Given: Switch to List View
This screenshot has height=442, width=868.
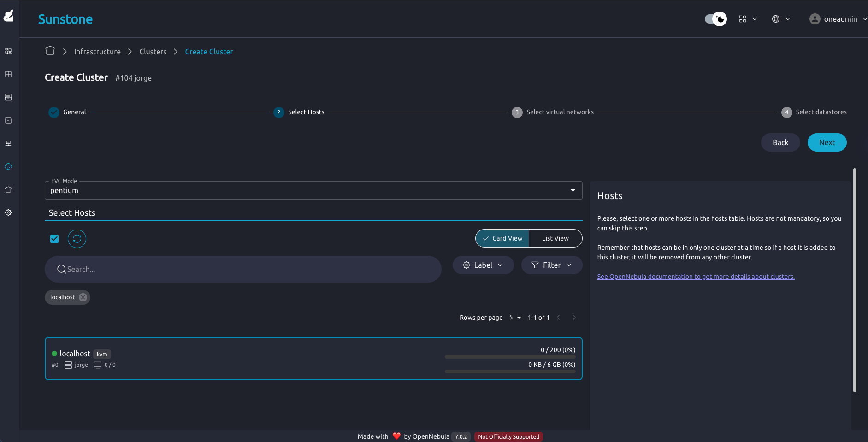Looking at the screenshot, I should point(555,238).
